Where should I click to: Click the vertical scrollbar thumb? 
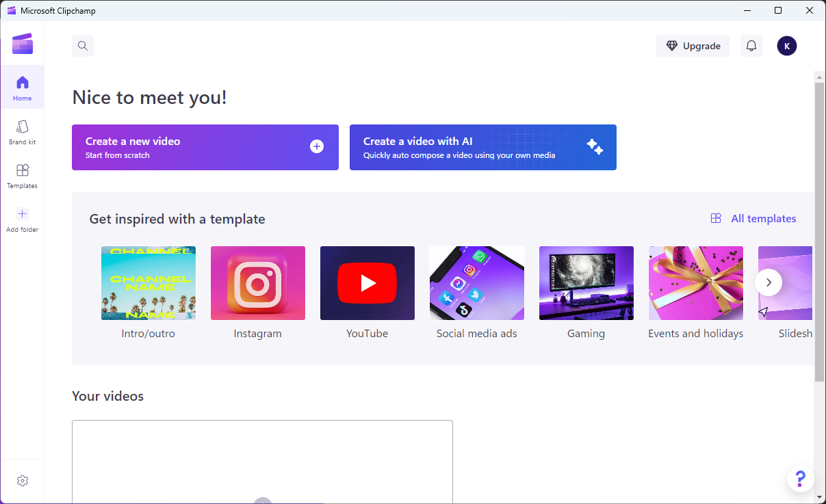[x=820, y=233]
